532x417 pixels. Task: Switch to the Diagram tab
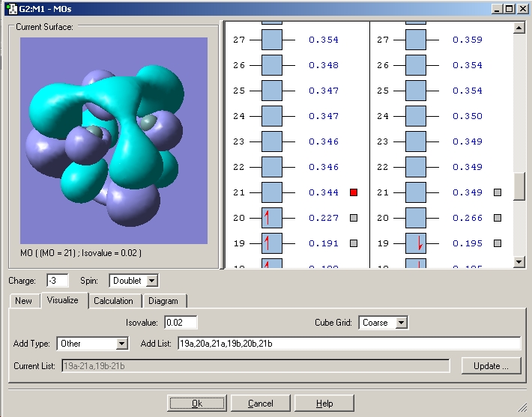pos(163,301)
